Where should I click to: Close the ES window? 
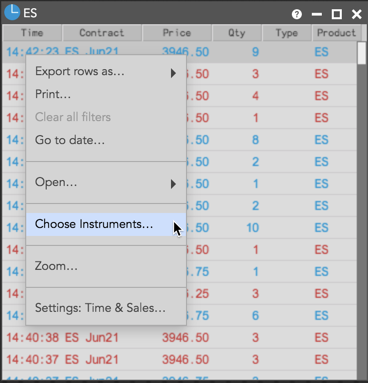click(x=357, y=14)
